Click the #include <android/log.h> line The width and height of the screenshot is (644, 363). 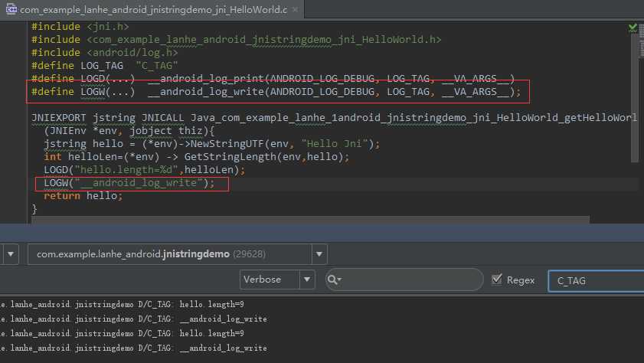(105, 53)
